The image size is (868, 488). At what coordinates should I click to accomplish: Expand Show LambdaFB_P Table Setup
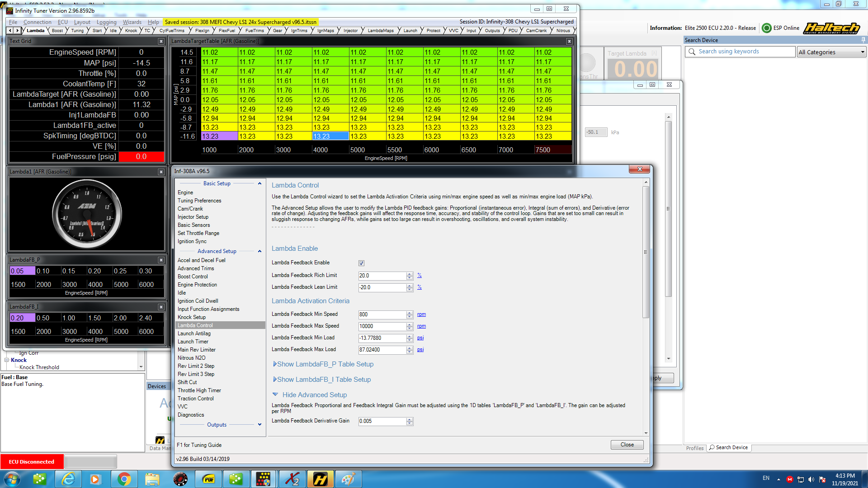(x=324, y=364)
